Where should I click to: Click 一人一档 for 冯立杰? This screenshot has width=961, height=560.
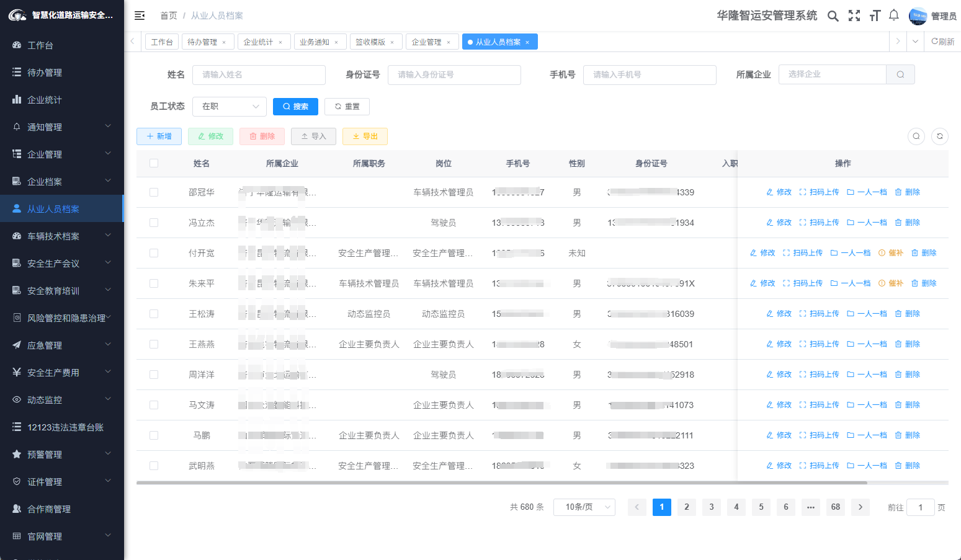click(867, 223)
